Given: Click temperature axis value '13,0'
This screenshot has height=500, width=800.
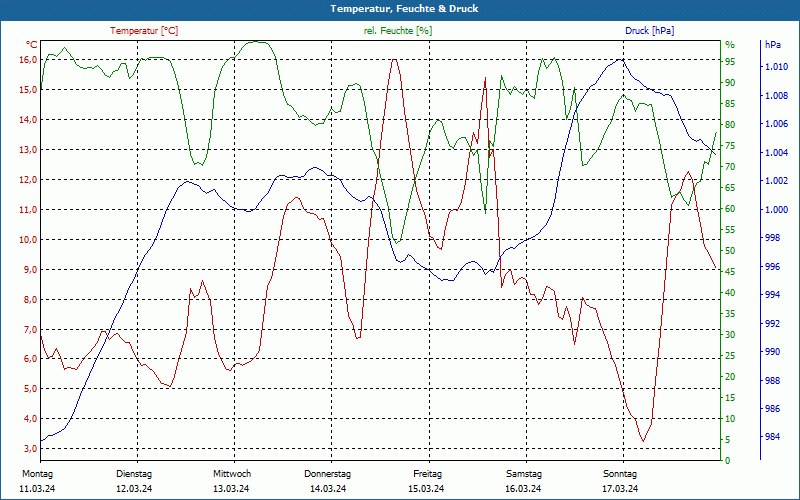Looking at the screenshot, I should [x=28, y=149].
